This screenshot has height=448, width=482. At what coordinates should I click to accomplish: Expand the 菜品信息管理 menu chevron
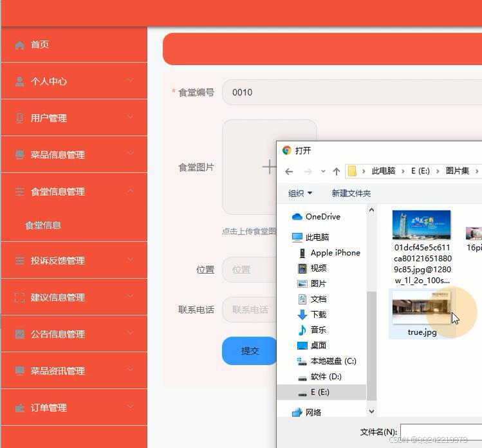coord(131,153)
